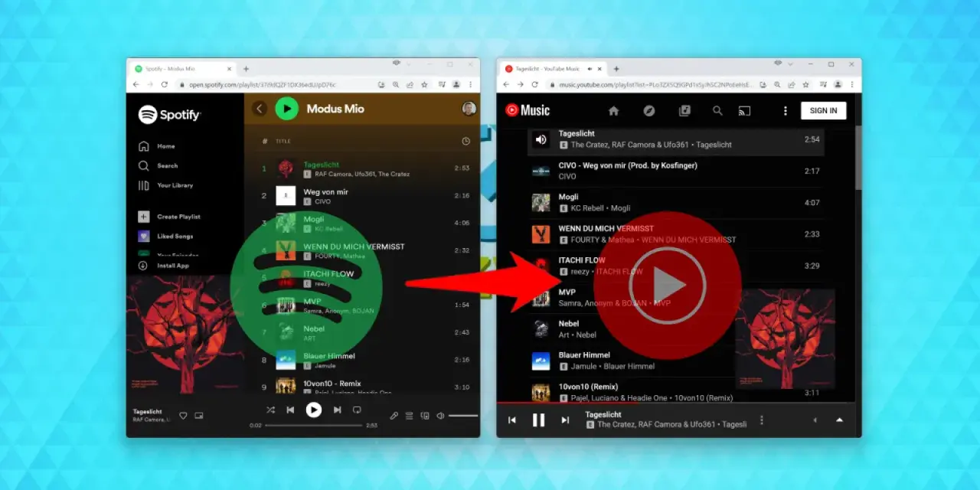
Task: Click the Cast icon in YouTube Music
Action: coord(744,110)
